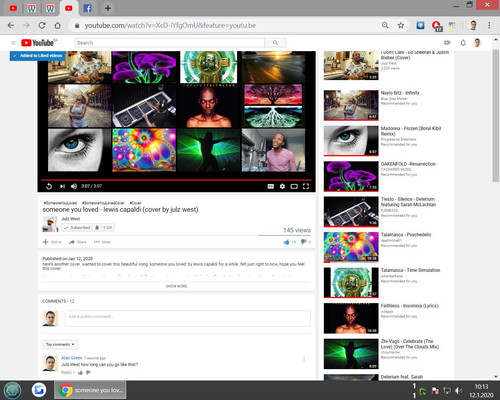Focus the YouTube search box

coord(170,43)
